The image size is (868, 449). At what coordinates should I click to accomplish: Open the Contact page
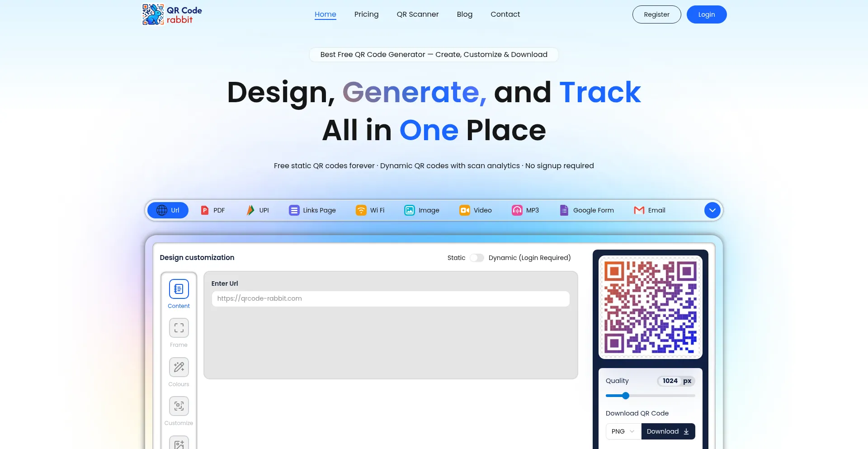[505, 14]
